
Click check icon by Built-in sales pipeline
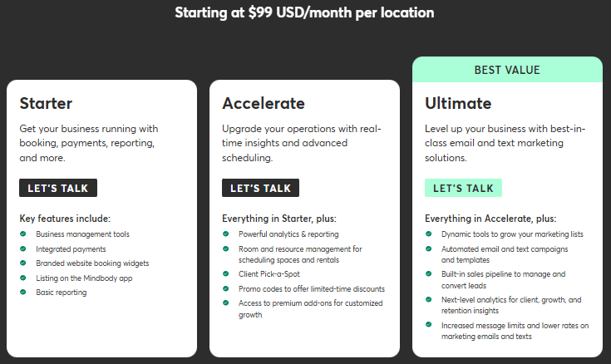coord(429,273)
